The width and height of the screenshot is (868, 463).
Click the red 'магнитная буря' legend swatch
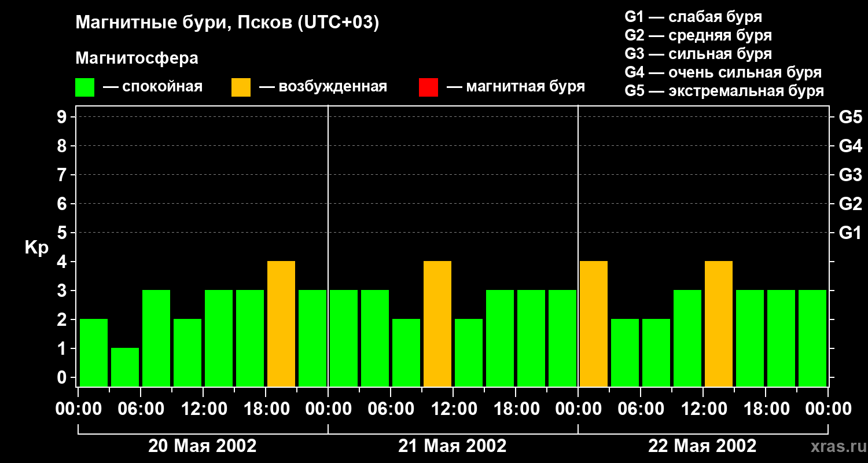(x=428, y=87)
